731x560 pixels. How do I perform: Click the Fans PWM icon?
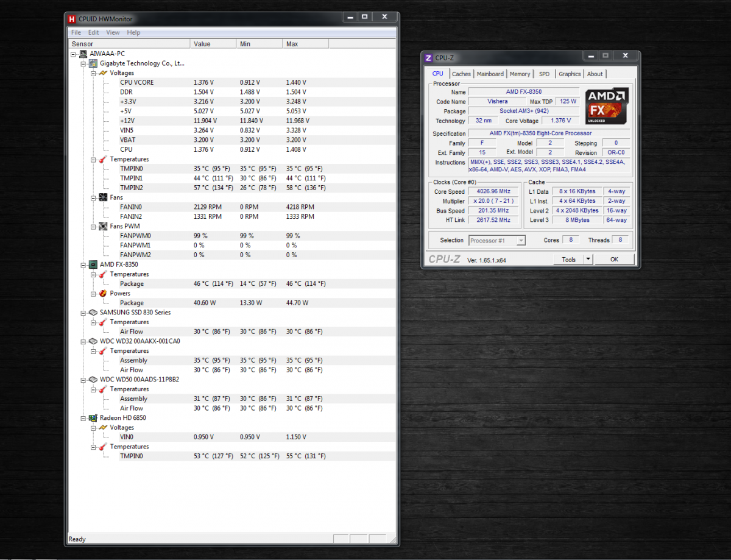(103, 226)
